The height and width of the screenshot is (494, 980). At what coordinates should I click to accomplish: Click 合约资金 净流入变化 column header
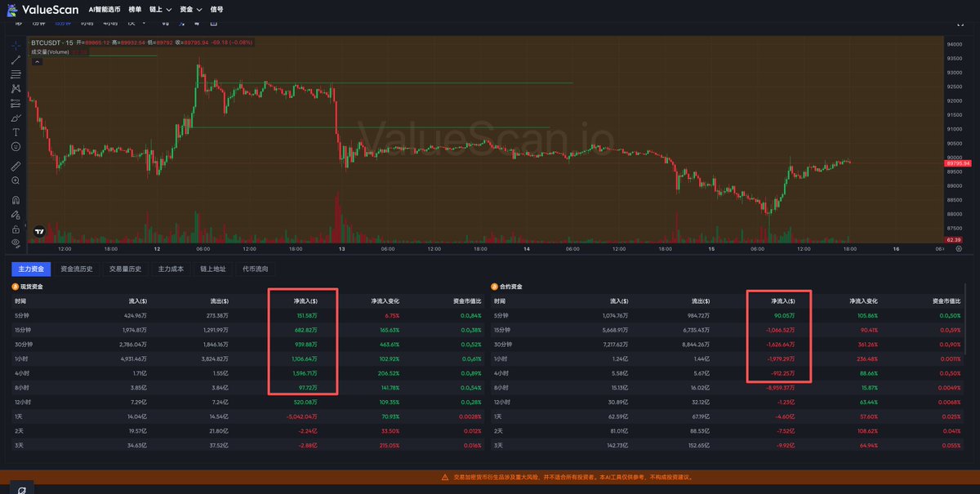pos(863,301)
